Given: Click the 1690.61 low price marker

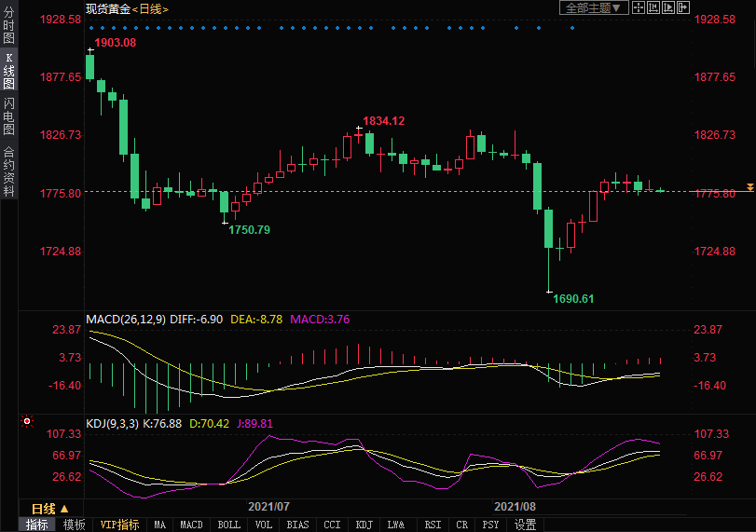Looking at the screenshot, I should tap(572, 299).
